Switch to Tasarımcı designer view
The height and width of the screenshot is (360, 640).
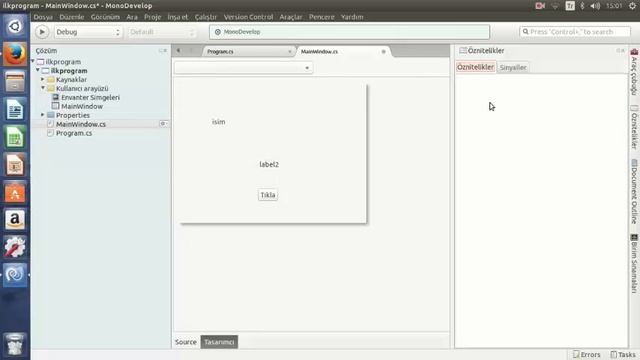pyautogui.click(x=219, y=342)
